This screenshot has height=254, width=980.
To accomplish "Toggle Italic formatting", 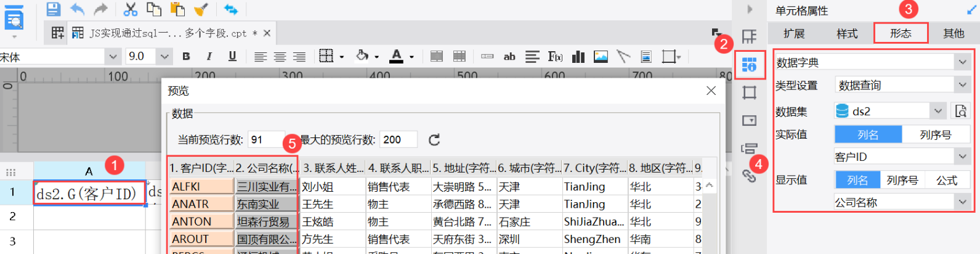I will pos(209,57).
